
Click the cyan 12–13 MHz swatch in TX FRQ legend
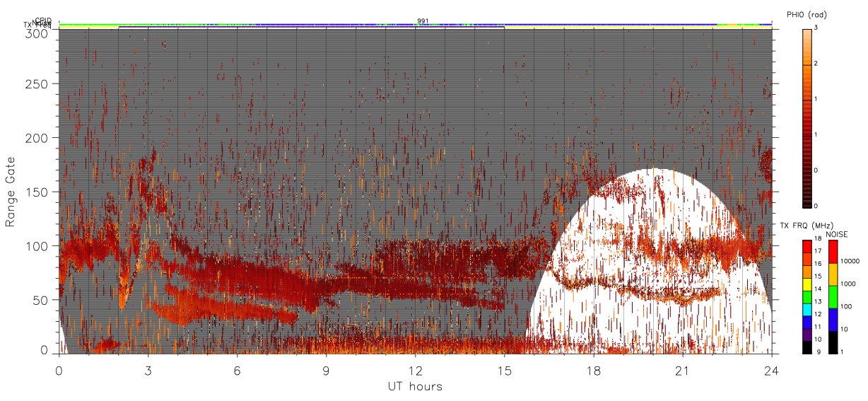click(x=807, y=310)
